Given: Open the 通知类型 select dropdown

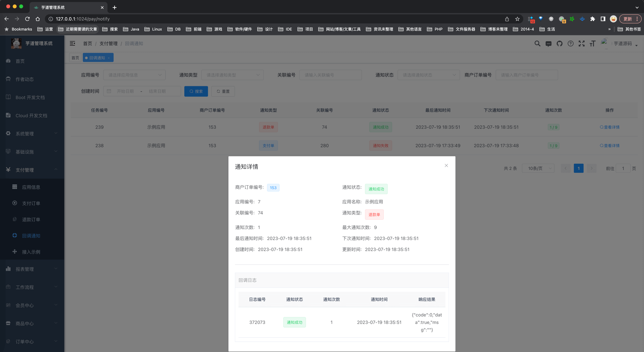Looking at the screenshot, I should pos(232,75).
